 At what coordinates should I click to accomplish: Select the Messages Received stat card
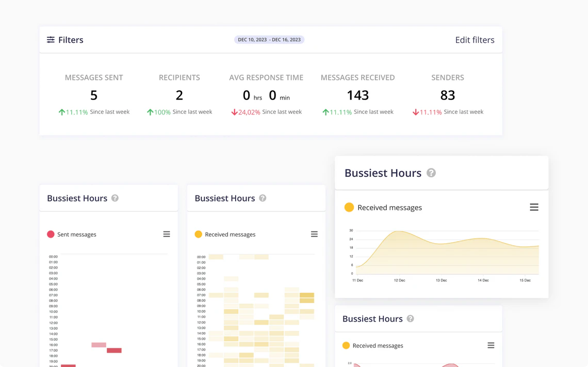pos(357,94)
